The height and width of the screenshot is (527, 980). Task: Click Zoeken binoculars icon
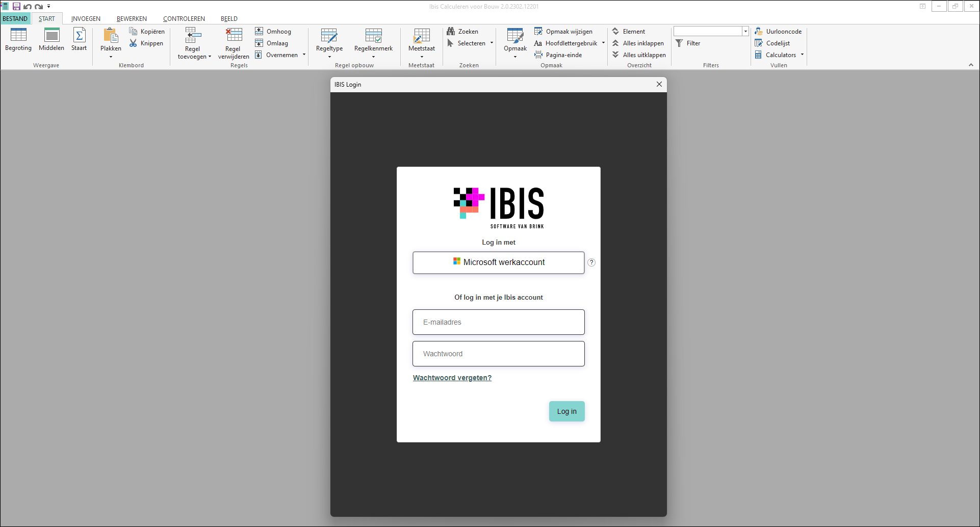point(451,32)
